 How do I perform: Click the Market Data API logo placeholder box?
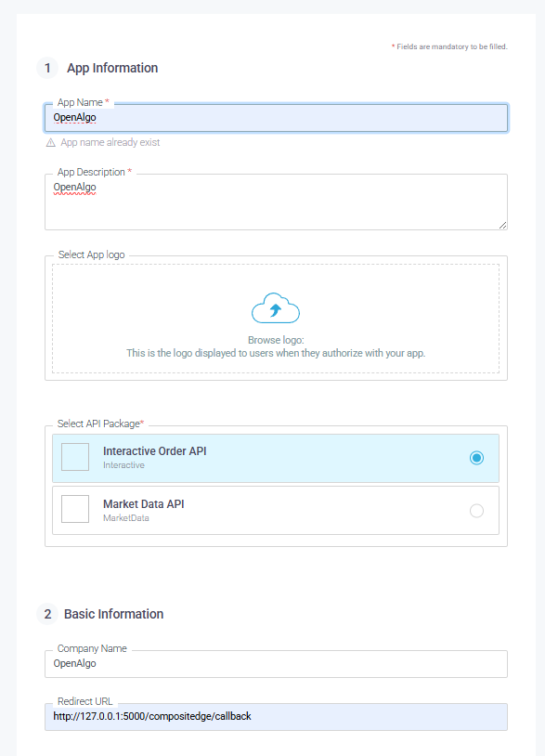tap(75, 509)
